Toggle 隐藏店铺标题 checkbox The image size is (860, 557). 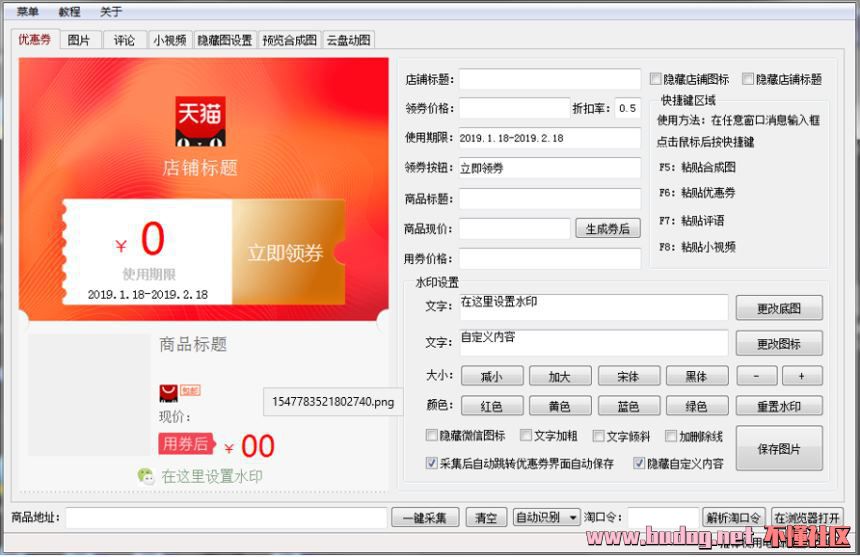pyautogui.click(x=748, y=79)
